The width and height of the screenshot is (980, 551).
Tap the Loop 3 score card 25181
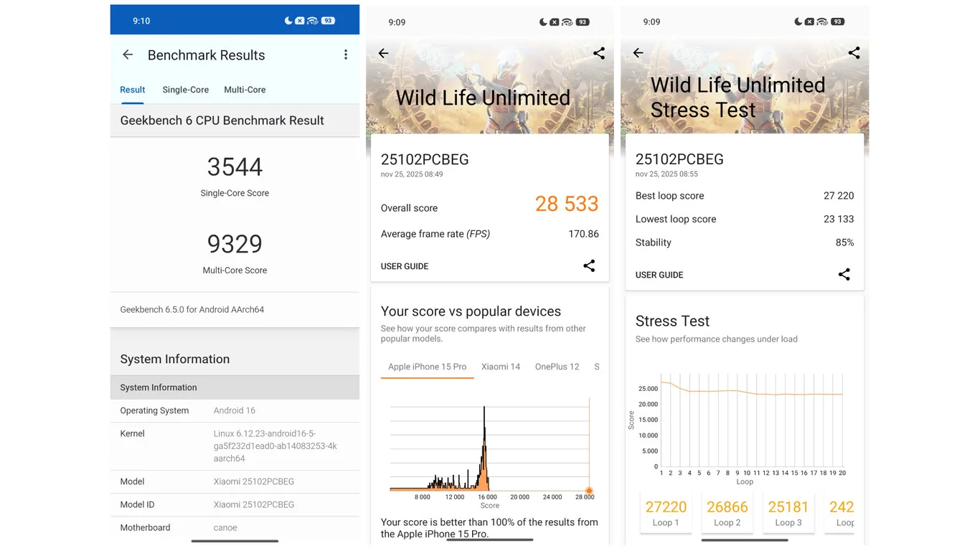(x=788, y=512)
